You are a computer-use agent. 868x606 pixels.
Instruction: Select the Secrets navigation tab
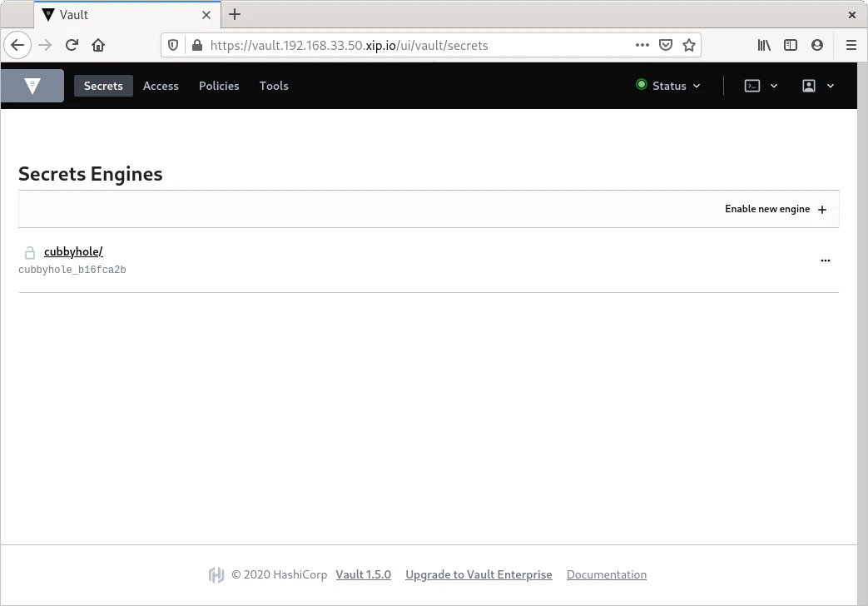point(103,86)
